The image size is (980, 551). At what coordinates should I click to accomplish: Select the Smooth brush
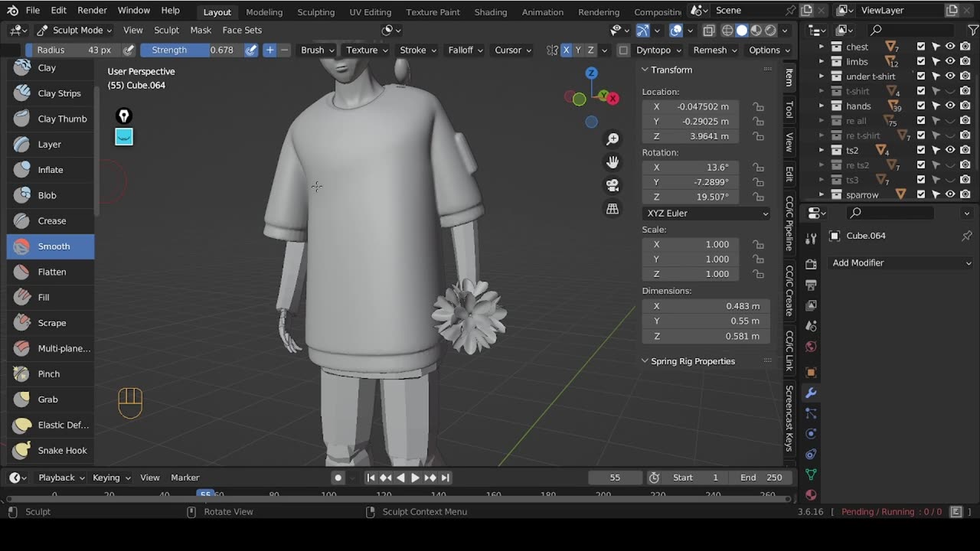(x=51, y=246)
